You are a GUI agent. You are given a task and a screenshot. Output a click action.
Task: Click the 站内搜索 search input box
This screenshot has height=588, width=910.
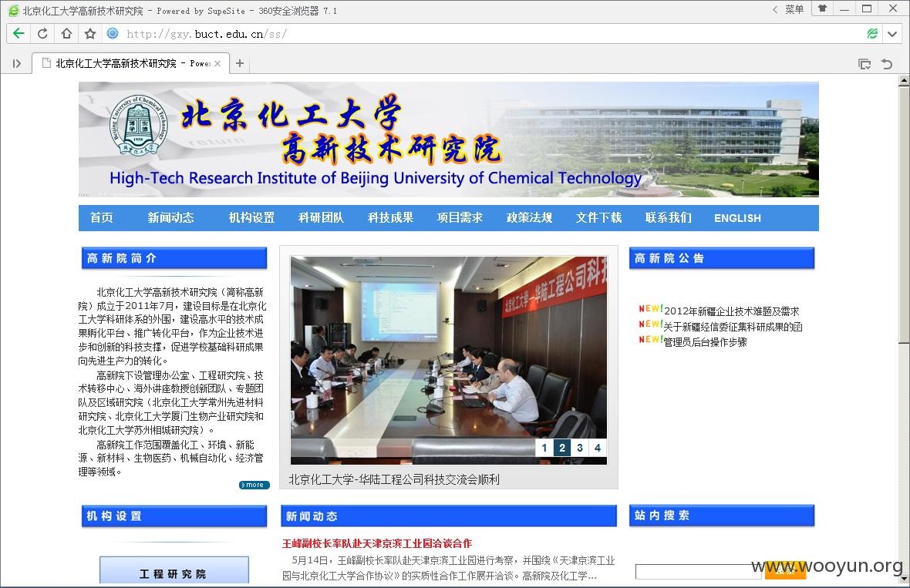(699, 572)
